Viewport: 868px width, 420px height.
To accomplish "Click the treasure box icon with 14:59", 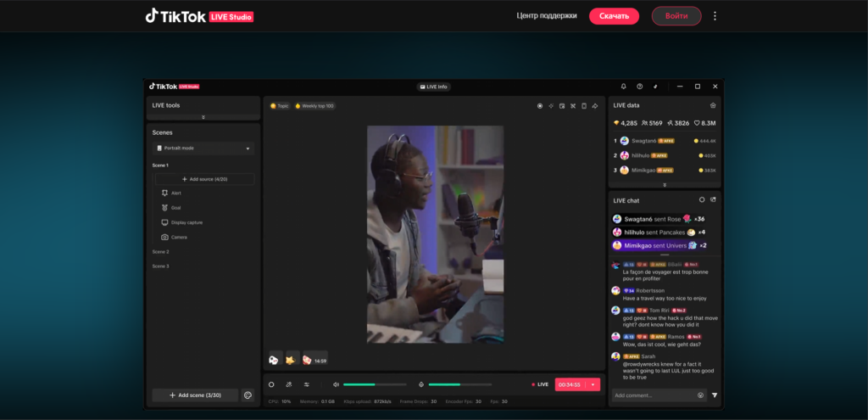I will [315, 358].
